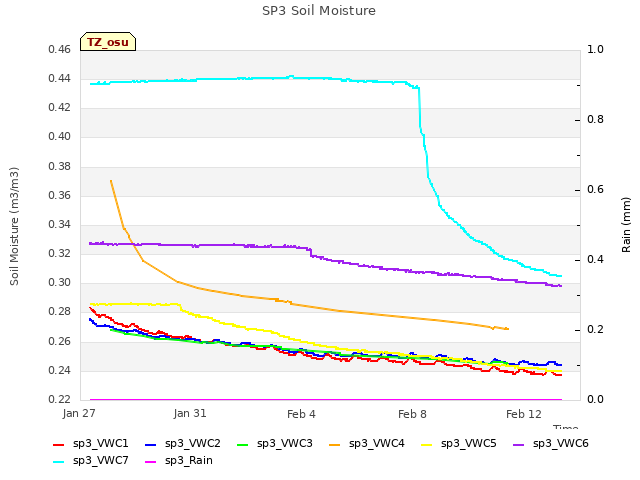Click the sp3_VWC4 legend label

point(377,443)
